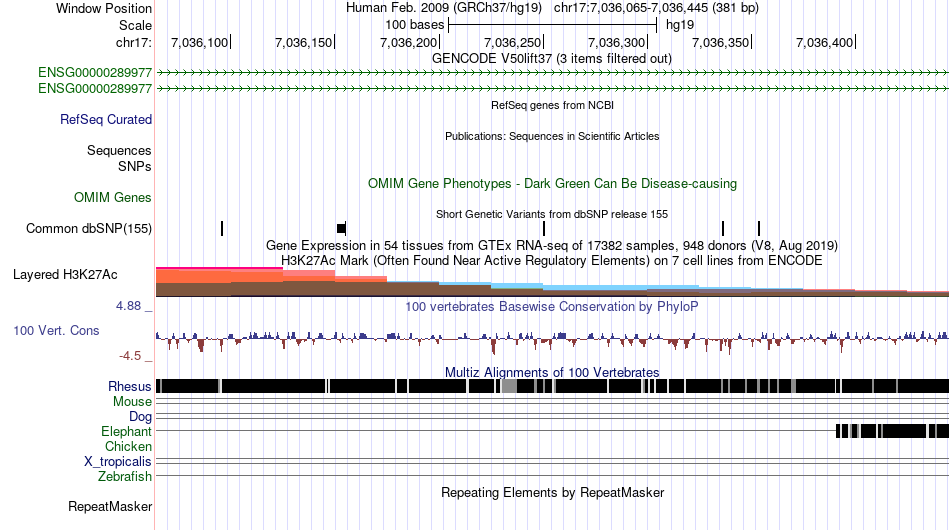This screenshot has width=950, height=530.
Task: Click the 100 Vert. Cons label
Action: coord(56,330)
